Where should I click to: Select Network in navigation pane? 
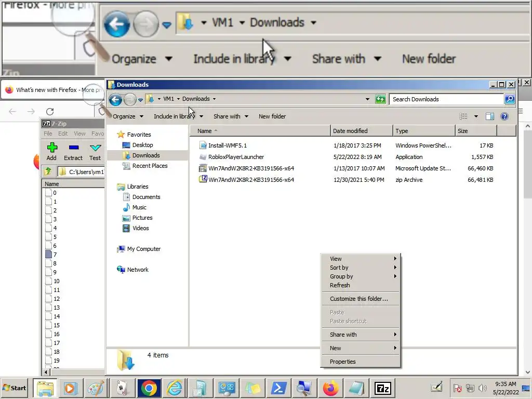click(137, 270)
